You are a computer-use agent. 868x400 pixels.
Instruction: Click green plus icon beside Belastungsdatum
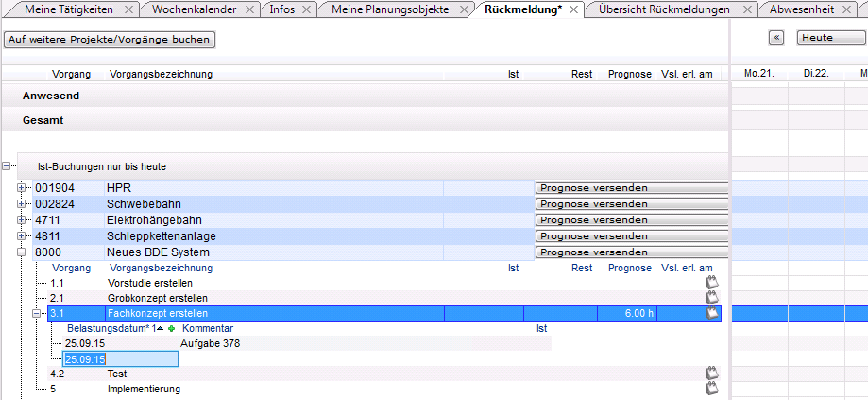171,328
